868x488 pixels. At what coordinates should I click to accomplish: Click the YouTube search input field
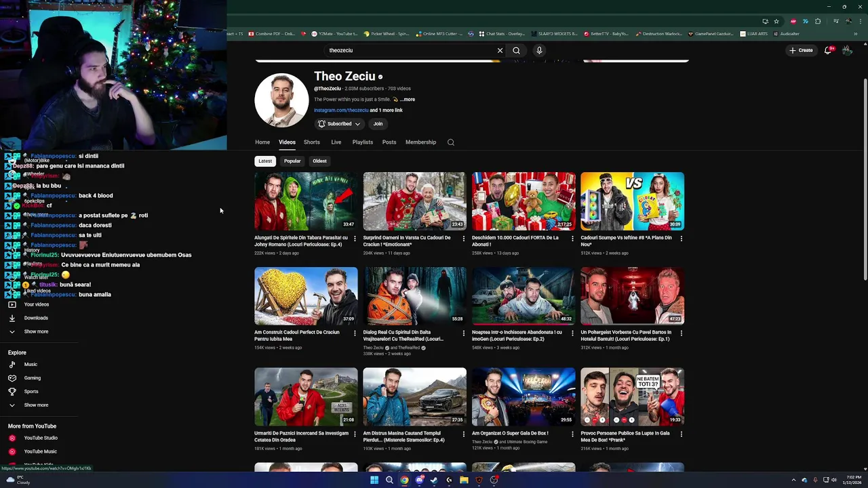click(x=409, y=50)
